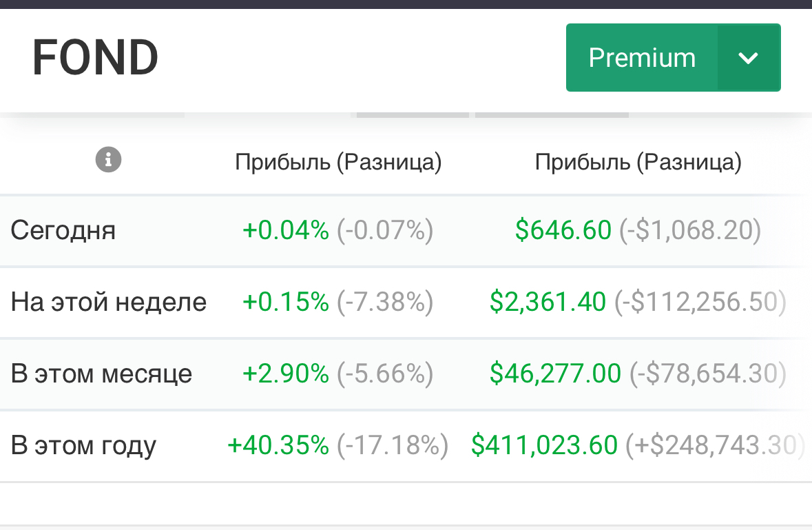Image resolution: width=812 pixels, height=530 pixels.
Task: Select the Сегодня row label
Action: pos(63,230)
